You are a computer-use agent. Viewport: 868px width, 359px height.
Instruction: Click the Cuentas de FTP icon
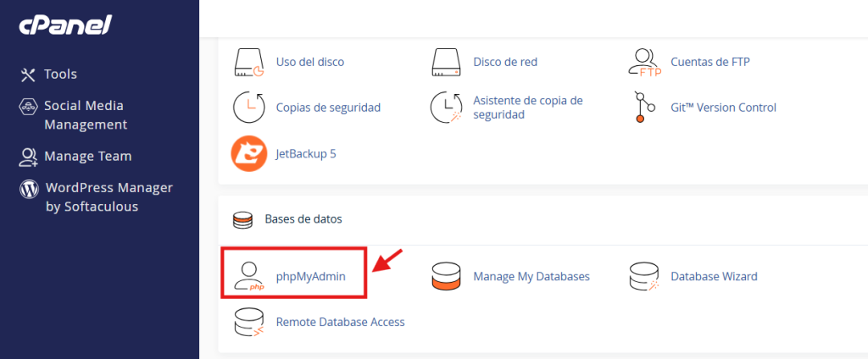645,62
